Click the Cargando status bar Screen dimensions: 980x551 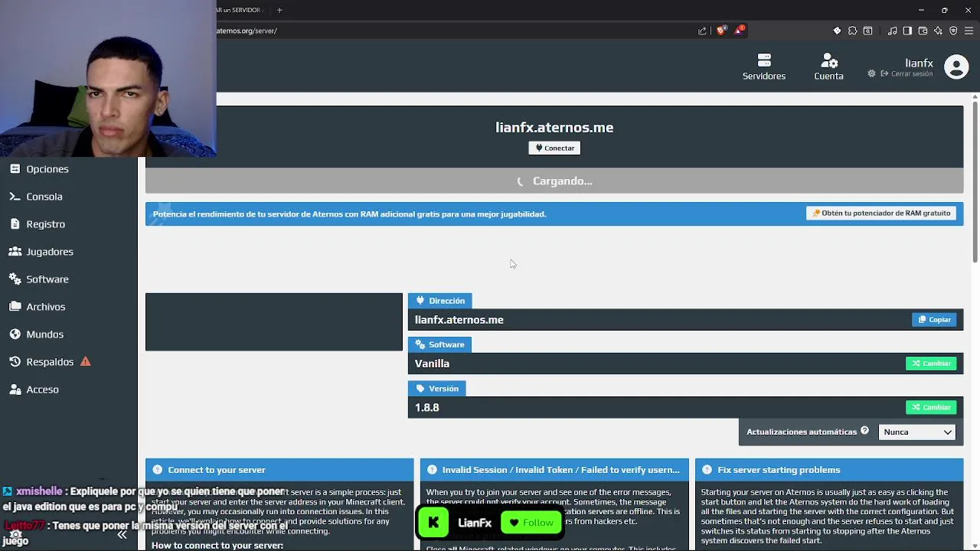pyautogui.click(x=554, y=181)
